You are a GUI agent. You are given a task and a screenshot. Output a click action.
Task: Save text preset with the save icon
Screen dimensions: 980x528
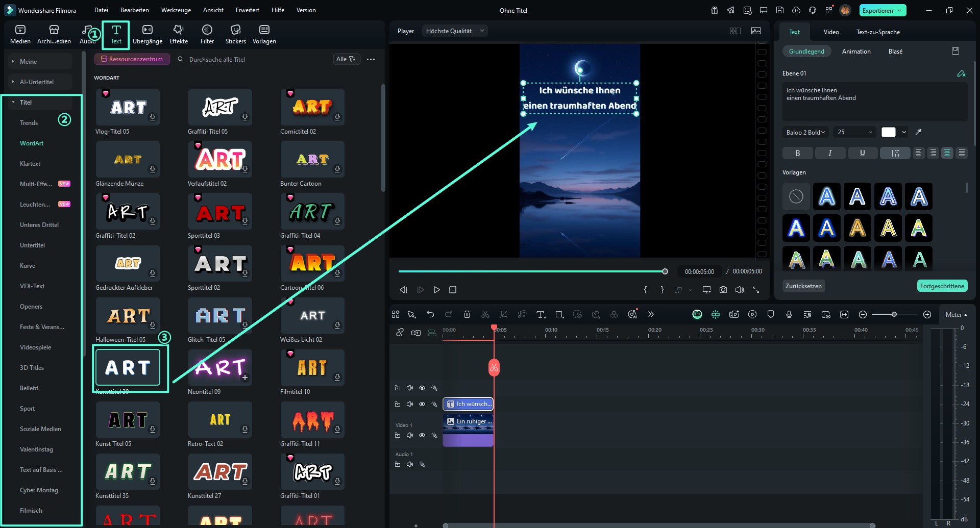955,51
